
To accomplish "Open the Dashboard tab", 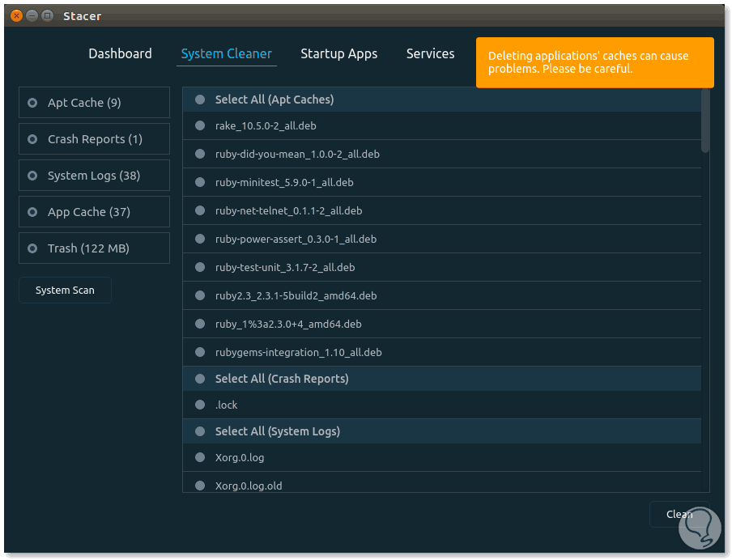I will tap(120, 54).
